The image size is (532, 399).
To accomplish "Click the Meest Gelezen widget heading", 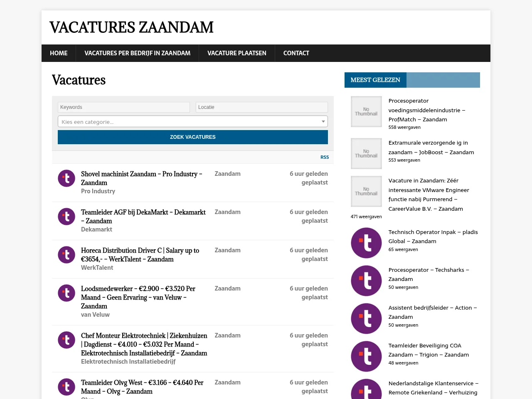I will click(375, 80).
